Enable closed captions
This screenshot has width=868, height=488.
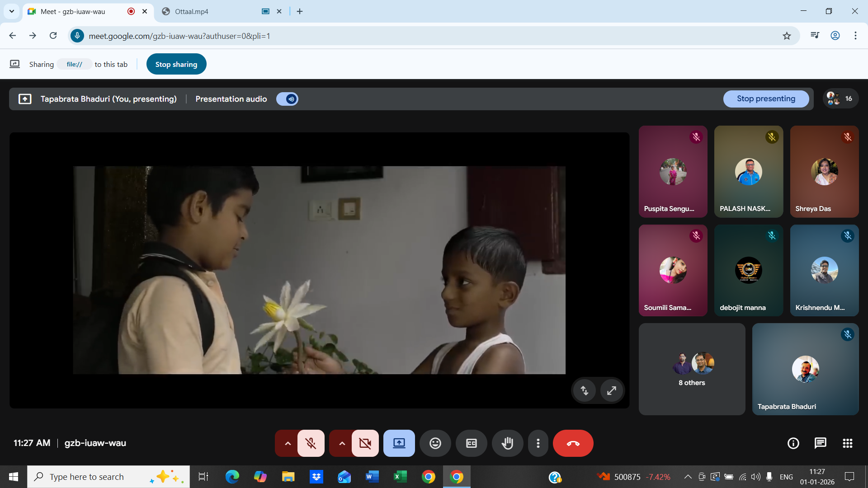click(x=471, y=443)
